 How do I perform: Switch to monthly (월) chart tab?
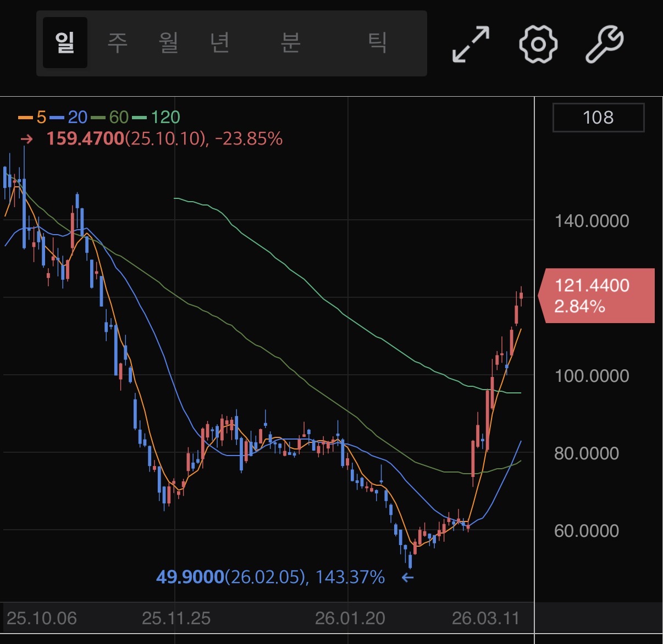169,43
